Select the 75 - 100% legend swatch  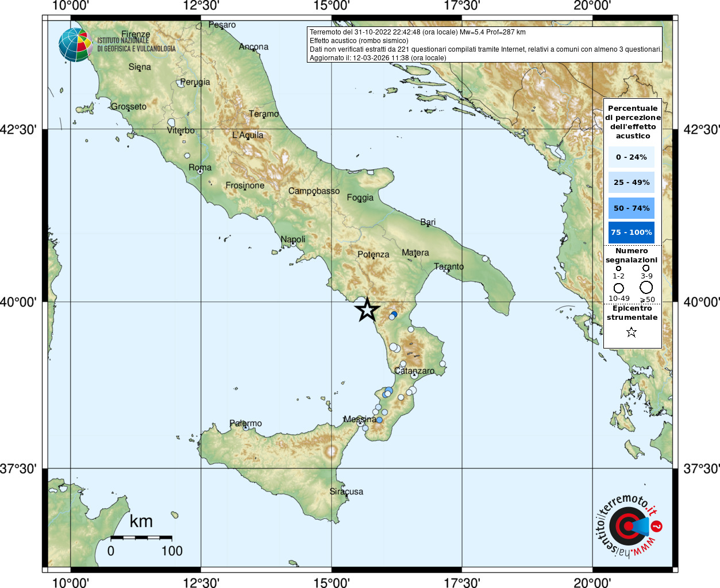(632, 233)
